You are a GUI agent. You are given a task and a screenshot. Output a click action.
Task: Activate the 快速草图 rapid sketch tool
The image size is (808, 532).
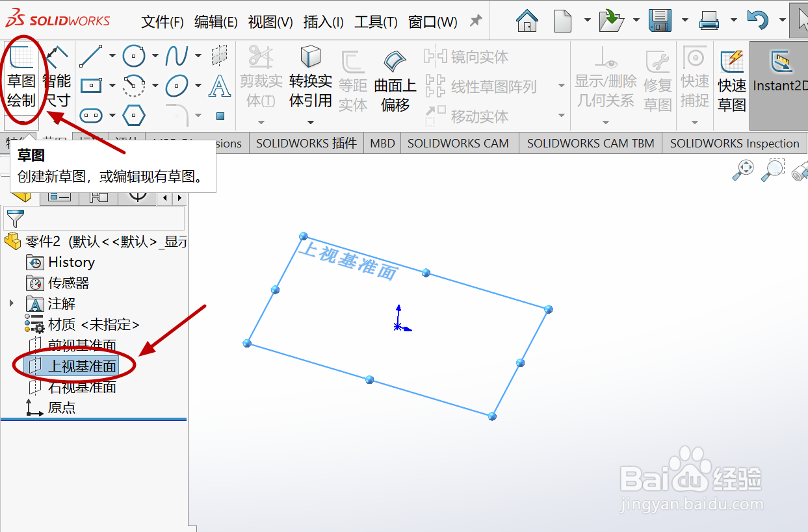(731, 78)
